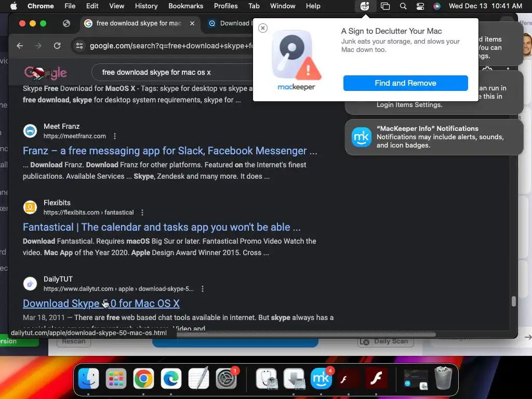Click the Google search box

(x=173, y=72)
